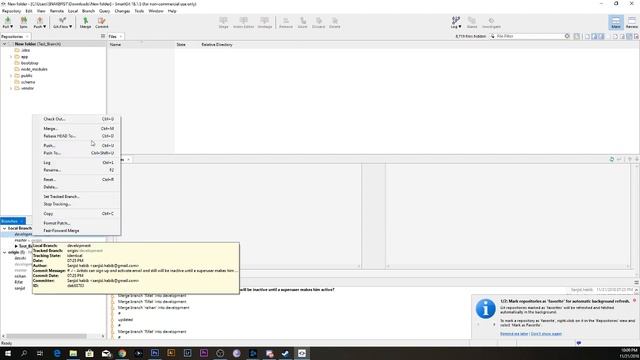640x360 pixels.
Task: Click the Don't show again link
Action: 546,334
